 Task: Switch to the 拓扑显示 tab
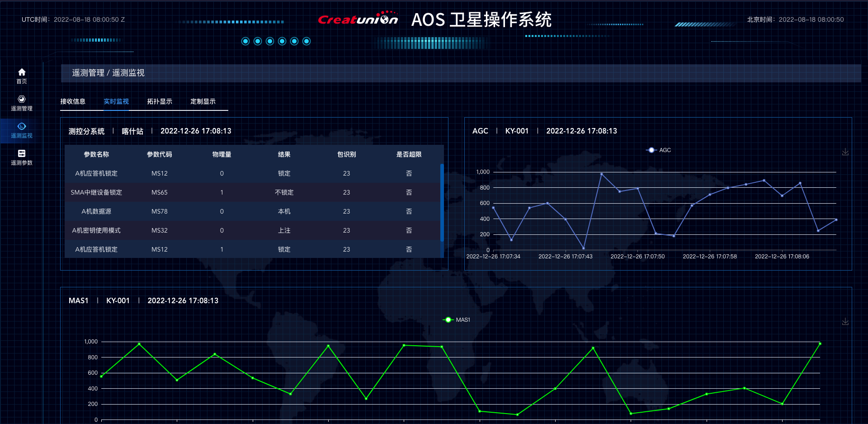(160, 101)
